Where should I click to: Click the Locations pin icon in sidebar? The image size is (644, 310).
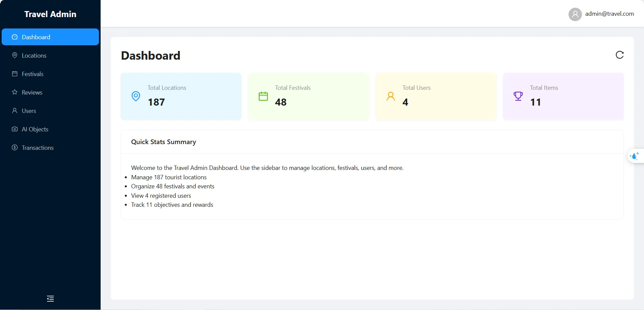point(15,55)
